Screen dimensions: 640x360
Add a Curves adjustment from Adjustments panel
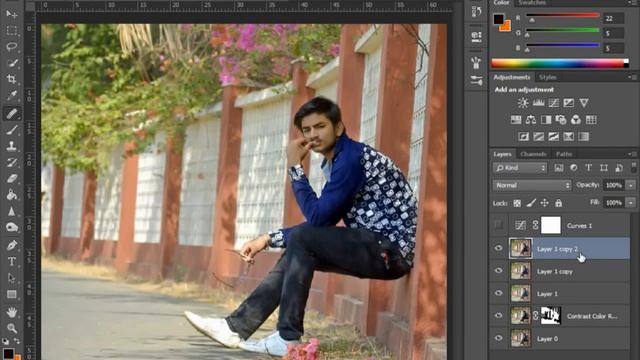[553, 103]
